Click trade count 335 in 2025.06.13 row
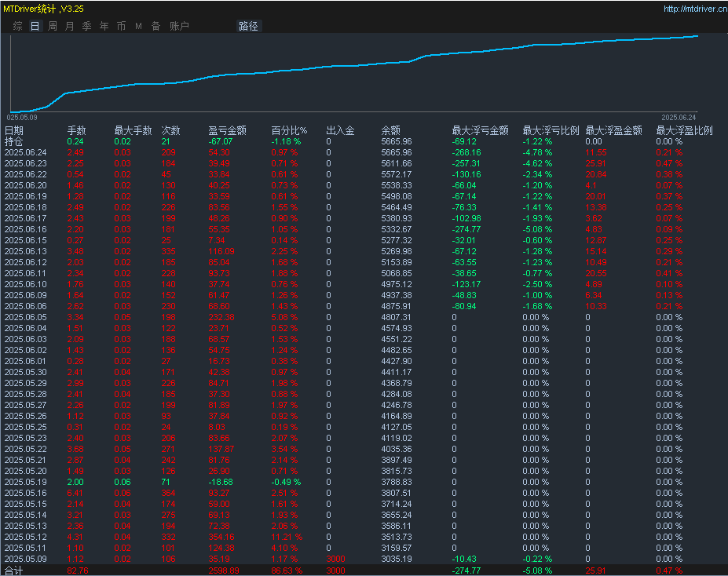This screenshot has width=728, height=576. [169, 251]
